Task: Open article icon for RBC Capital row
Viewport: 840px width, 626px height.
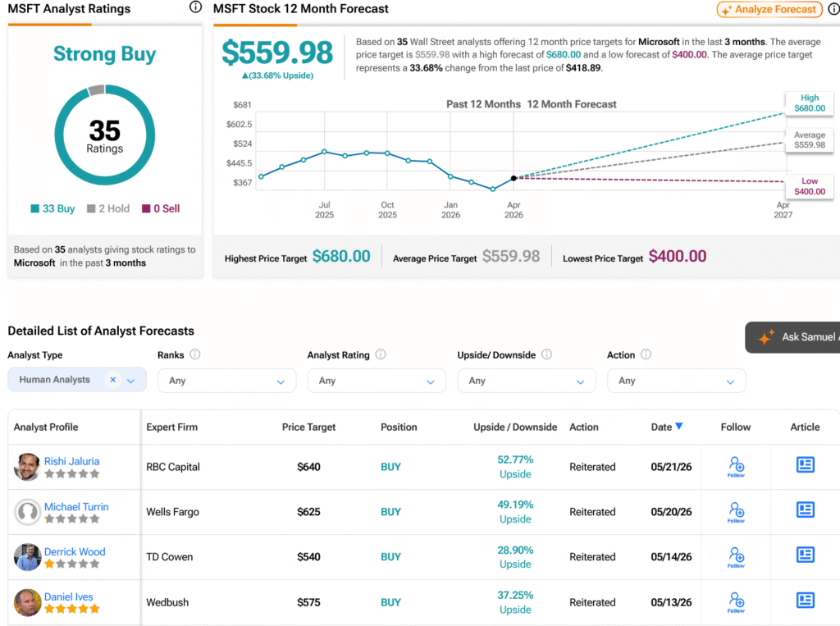Action: [x=805, y=464]
